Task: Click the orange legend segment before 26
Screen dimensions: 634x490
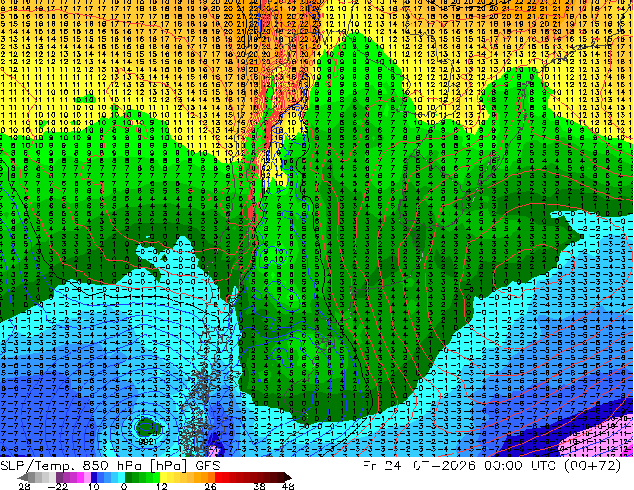Action: [x=211, y=477]
